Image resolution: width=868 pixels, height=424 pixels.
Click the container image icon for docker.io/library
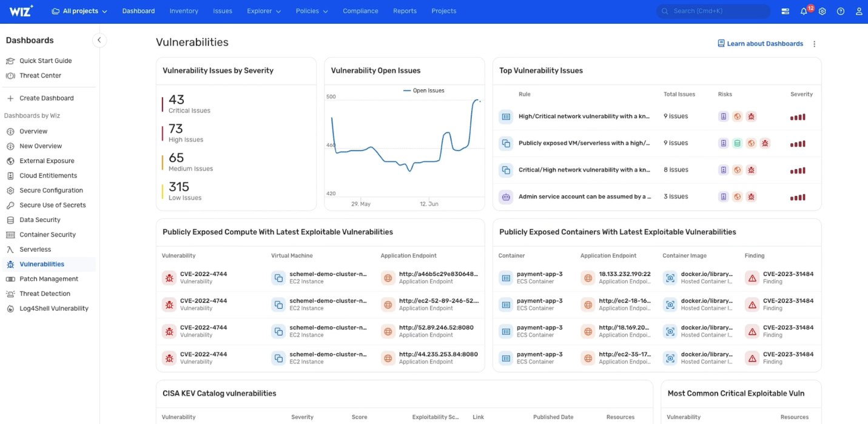coord(670,277)
